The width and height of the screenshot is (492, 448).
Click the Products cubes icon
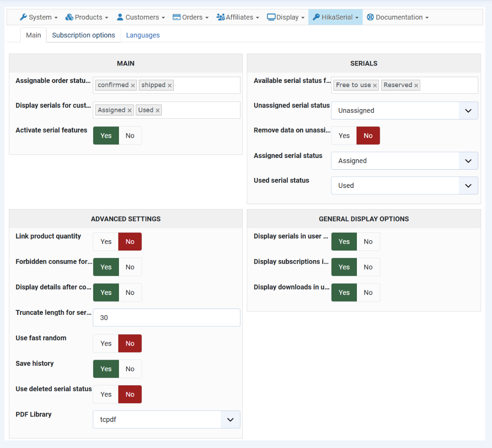click(69, 17)
